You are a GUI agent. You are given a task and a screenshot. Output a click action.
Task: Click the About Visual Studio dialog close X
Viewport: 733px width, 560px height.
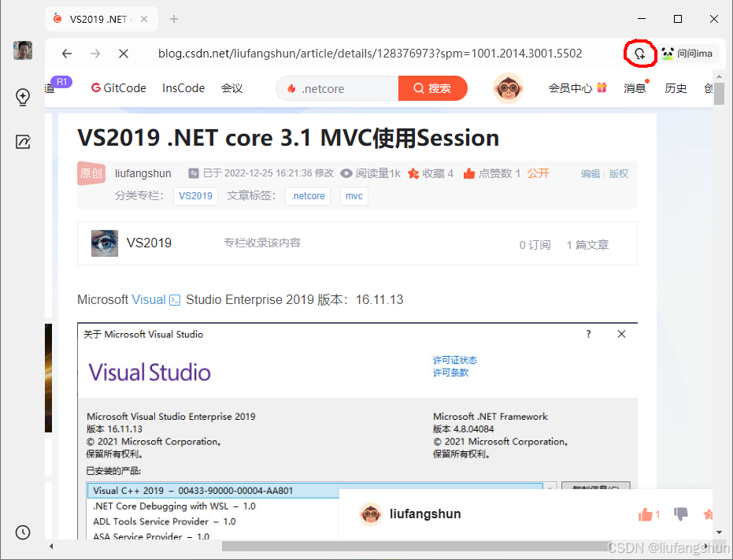tap(621, 334)
